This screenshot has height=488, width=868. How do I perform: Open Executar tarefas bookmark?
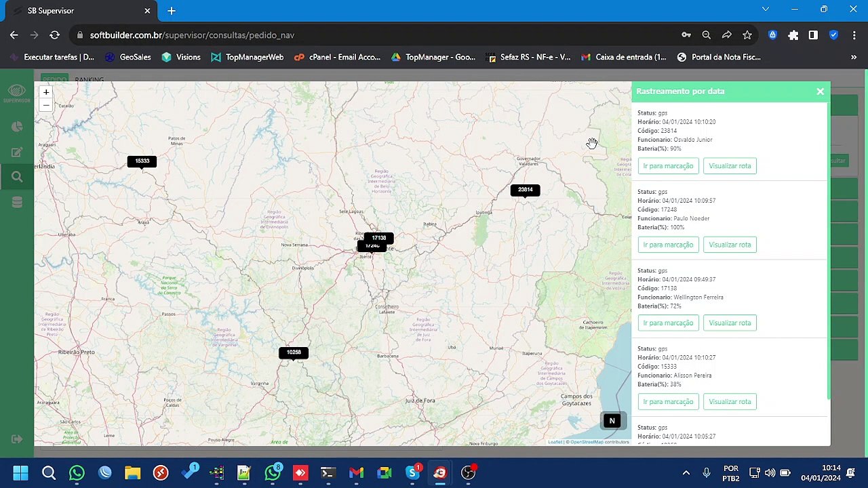pyautogui.click(x=53, y=57)
